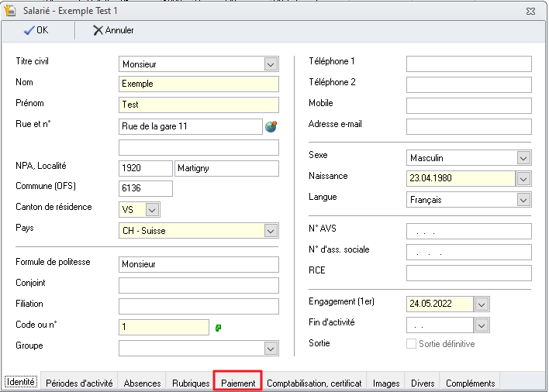Focus the Adresse e-mail field
Image resolution: width=549 pixels, height=392 pixels.
[468, 126]
